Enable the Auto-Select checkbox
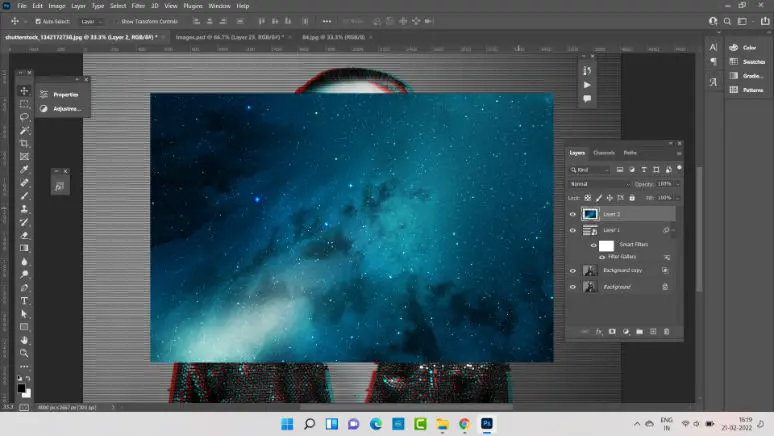This screenshot has height=436, width=774. tap(38, 20)
